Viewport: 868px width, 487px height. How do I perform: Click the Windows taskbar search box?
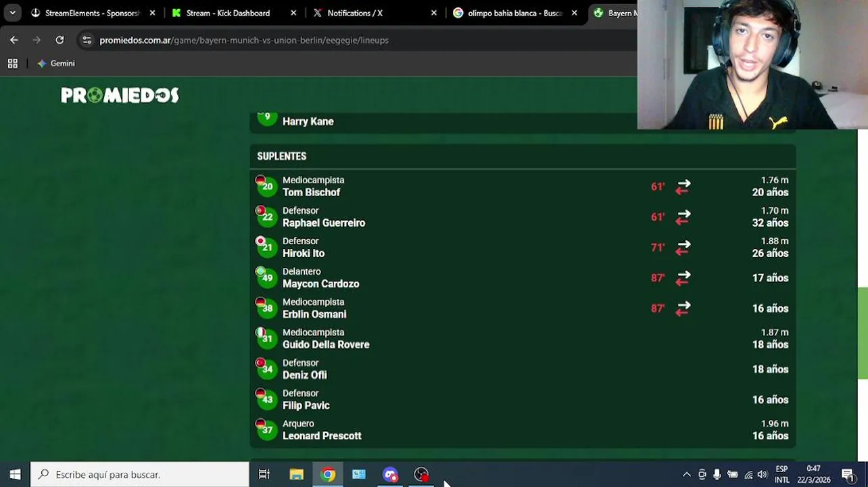pos(141,474)
